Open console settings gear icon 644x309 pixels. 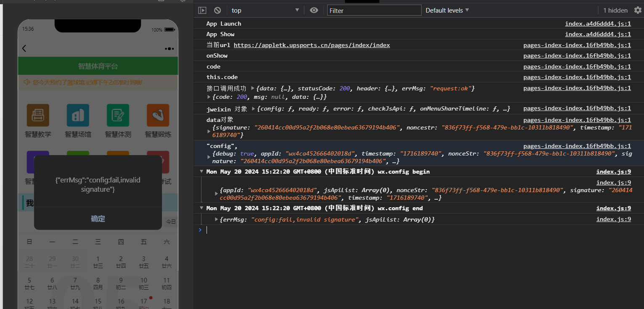point(638,10)
